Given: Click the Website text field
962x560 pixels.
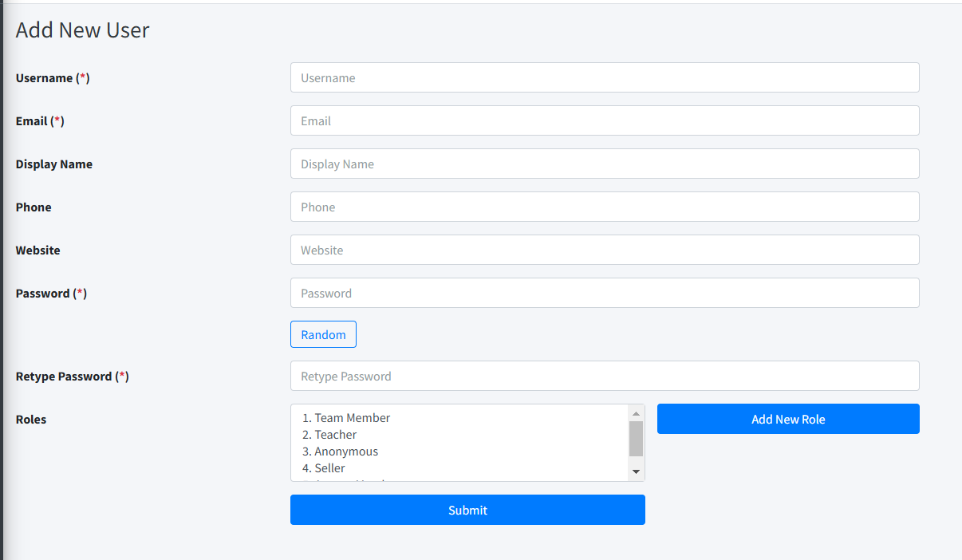Looking at the screenshot, I should tap(605, 250).
